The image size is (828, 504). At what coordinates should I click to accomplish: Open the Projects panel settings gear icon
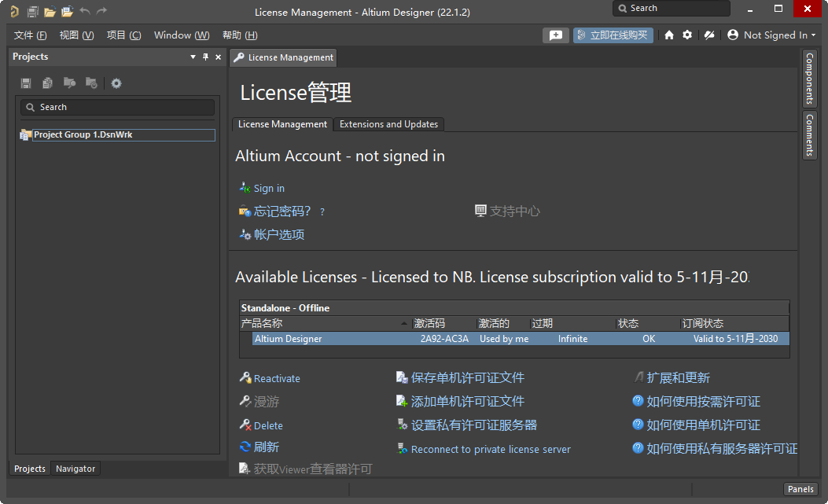tap(116, 83)
